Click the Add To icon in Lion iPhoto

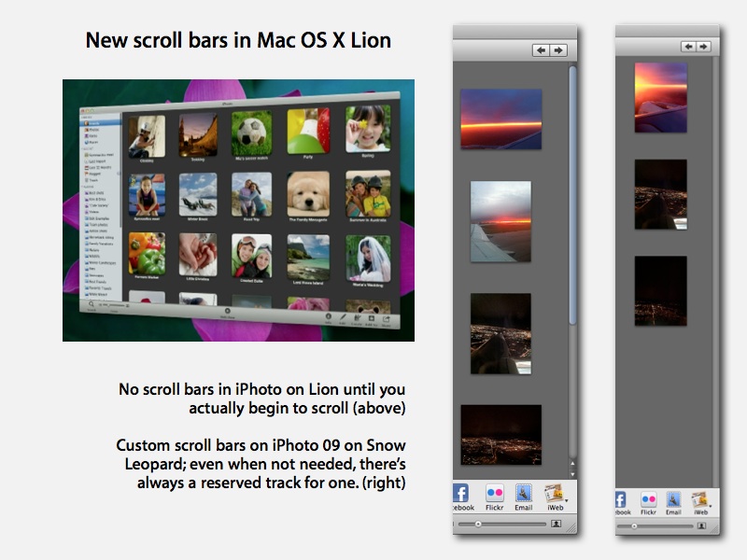coord(371,318)
